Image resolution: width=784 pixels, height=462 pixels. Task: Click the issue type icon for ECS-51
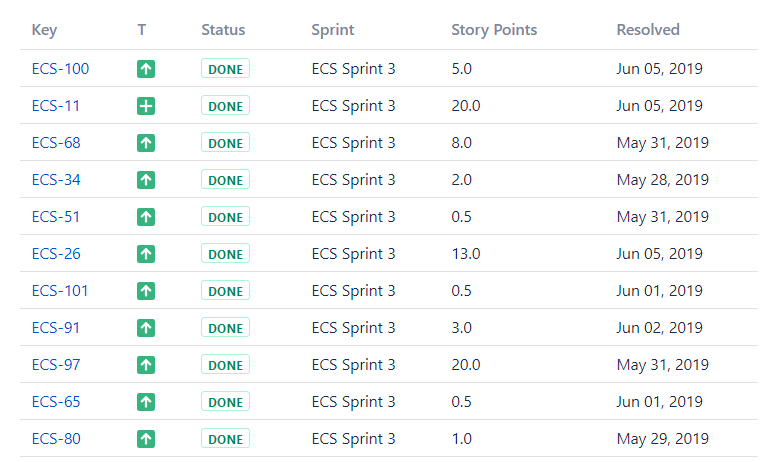tap(146, 217)
